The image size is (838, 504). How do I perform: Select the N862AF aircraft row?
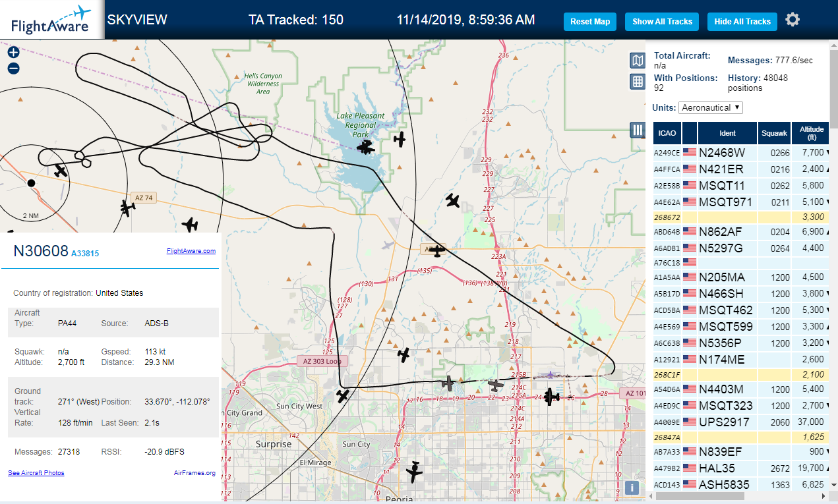(x=741, y=231)
